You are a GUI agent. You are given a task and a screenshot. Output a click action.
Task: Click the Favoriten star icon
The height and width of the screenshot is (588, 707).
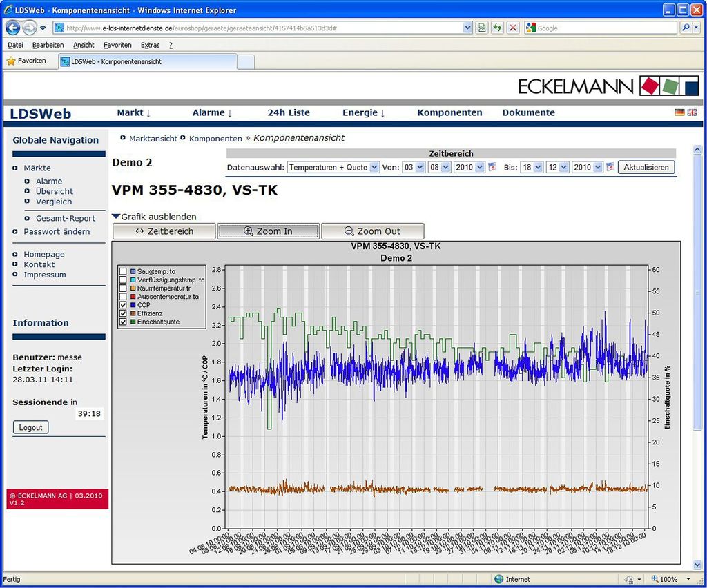[11, 61]
